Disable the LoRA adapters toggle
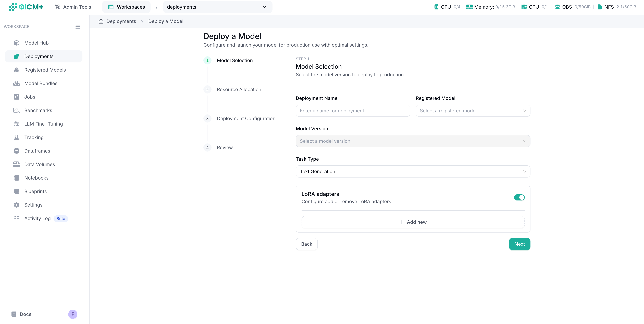644x324 pixels. coord(519,197)
